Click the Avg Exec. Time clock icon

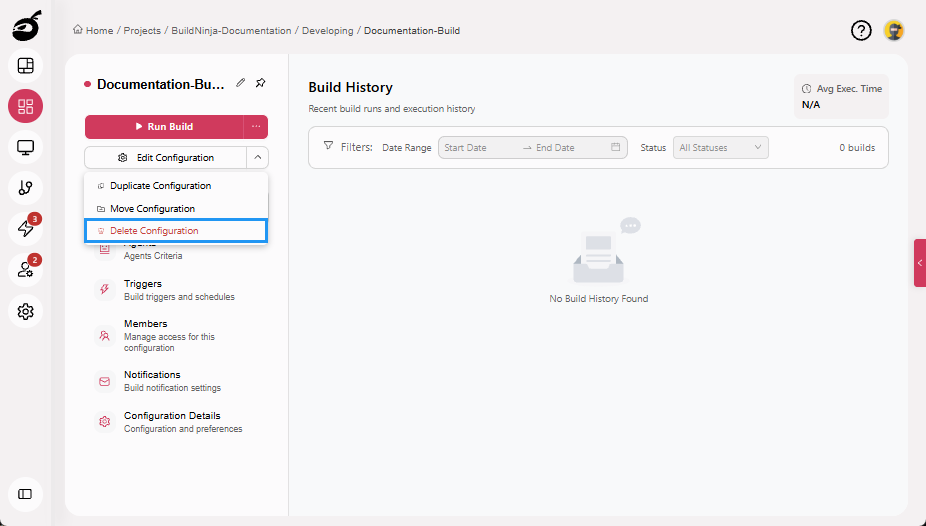pos(806,89)
